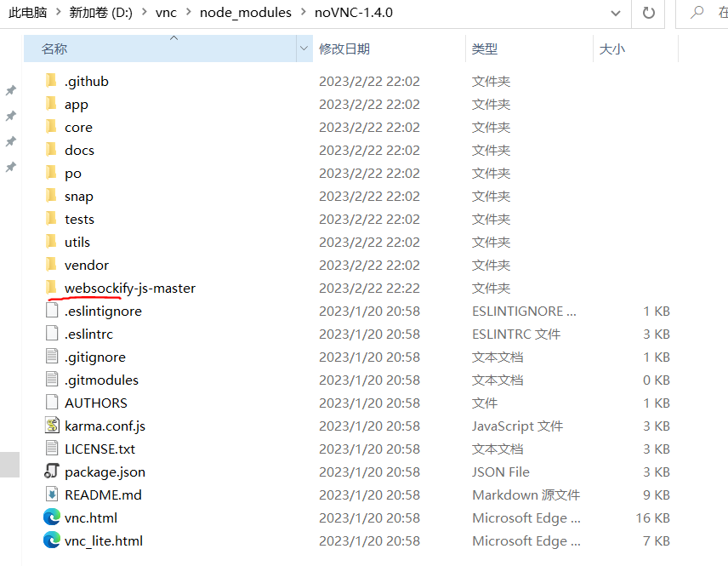Sort by the 类型 column header
This screenshot has height=566, width=728.
pos(529,49)
